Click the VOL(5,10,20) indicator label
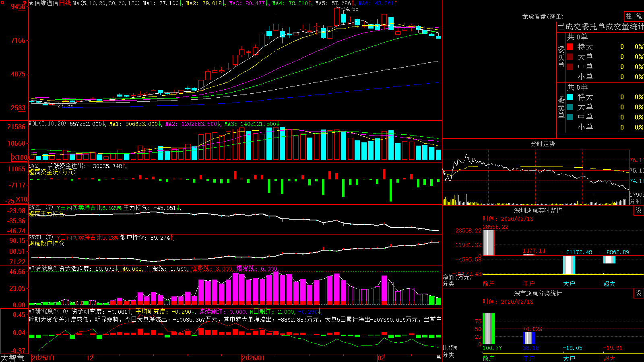The height and width of the screenshot is (362, 644). point(47,123)
